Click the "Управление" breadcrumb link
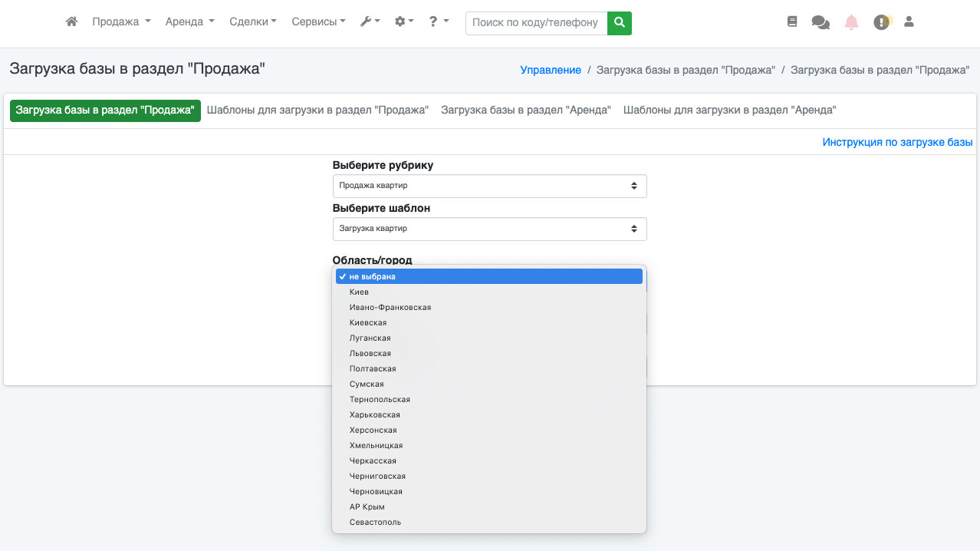Screen dimensions: 980x551 [551, 70]
